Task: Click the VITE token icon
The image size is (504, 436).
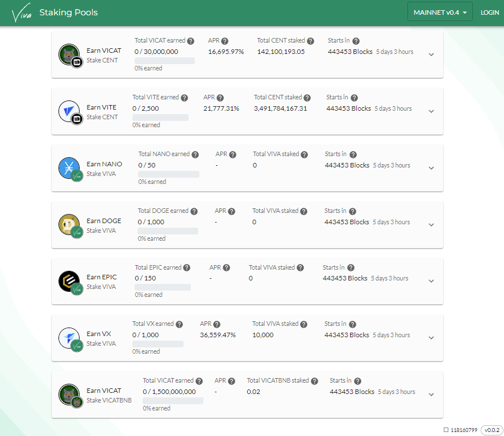Action: coord(69,111)
